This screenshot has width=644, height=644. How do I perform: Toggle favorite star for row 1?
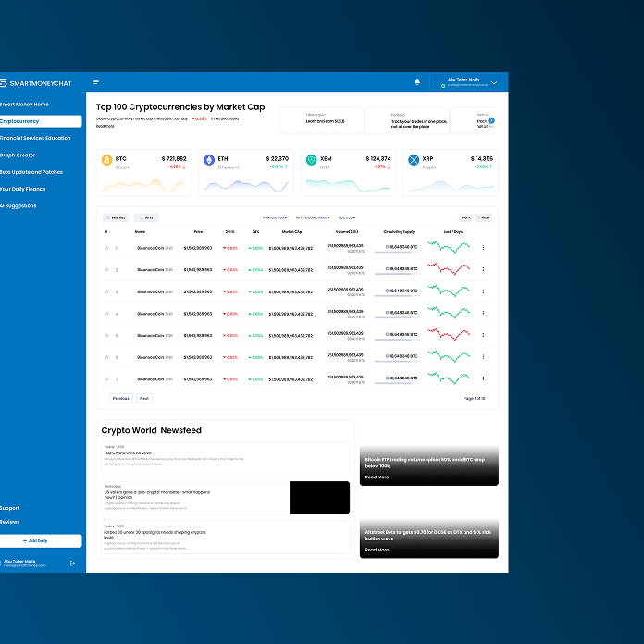tap(106, 248)
